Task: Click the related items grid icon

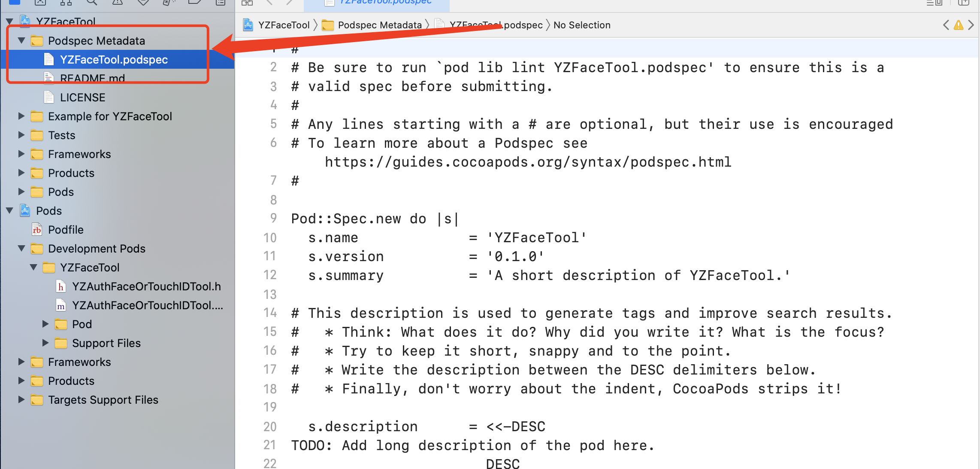Action: point(247,3)
